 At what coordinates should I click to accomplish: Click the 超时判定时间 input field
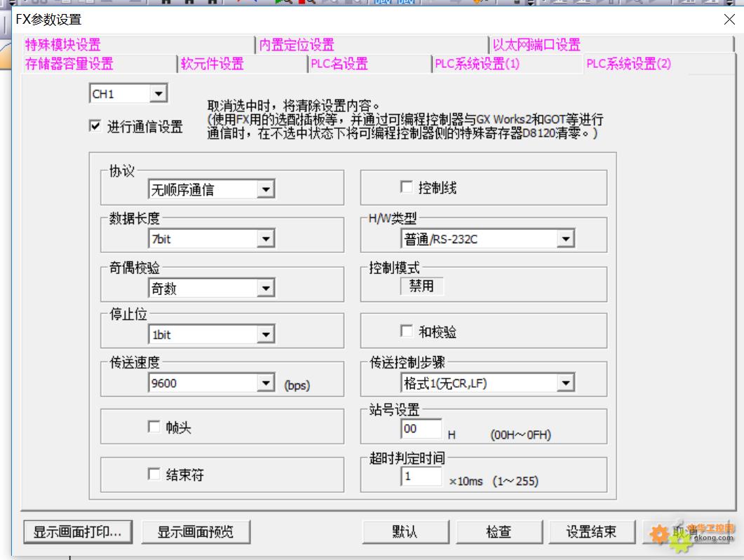(x=421, y=476)
